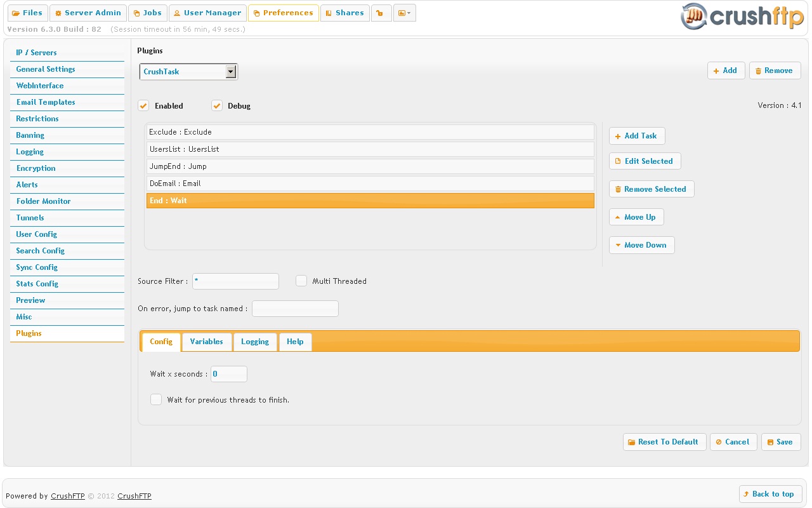The height and width of the screenshot is (508, 812).
Task: Click the Cancel button
Action: tap(733, 442)
